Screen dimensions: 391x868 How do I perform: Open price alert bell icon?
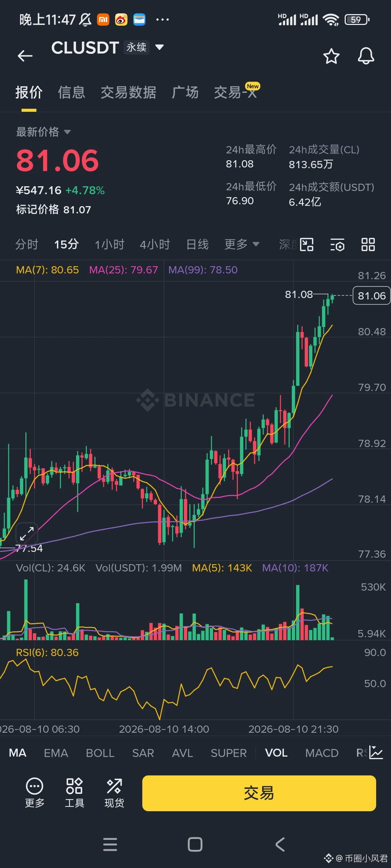(x=366, y=56)
